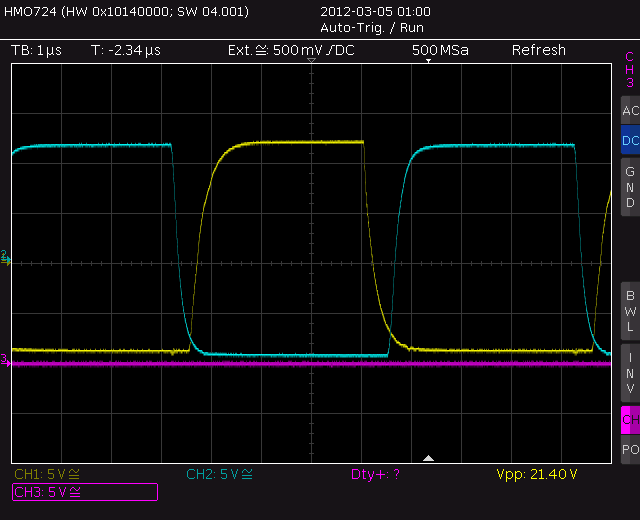Click channel 3 ground level marker

[5, 360]
